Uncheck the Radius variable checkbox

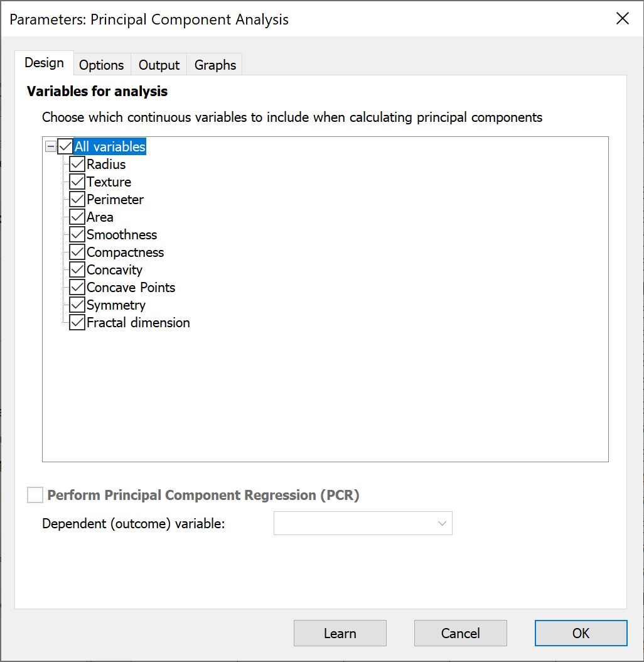click(x=77, y=165)
